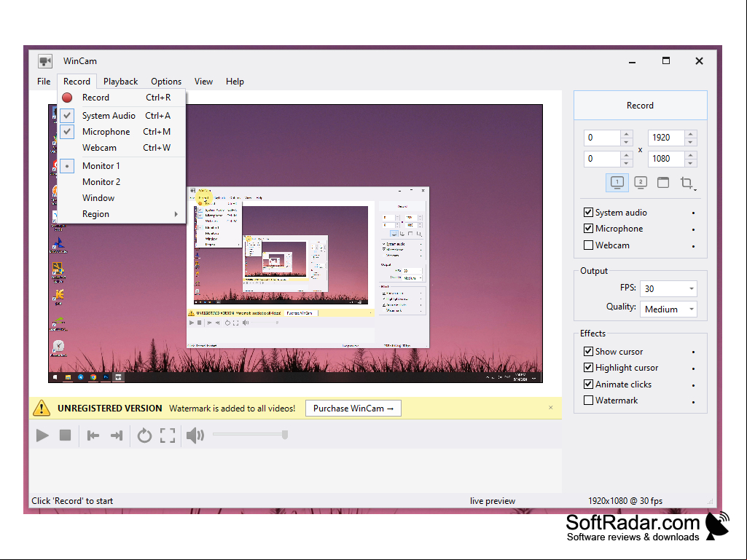Viewport: 747px width, 560px height.
Task: Open the View menu
Action: point(203,82)
